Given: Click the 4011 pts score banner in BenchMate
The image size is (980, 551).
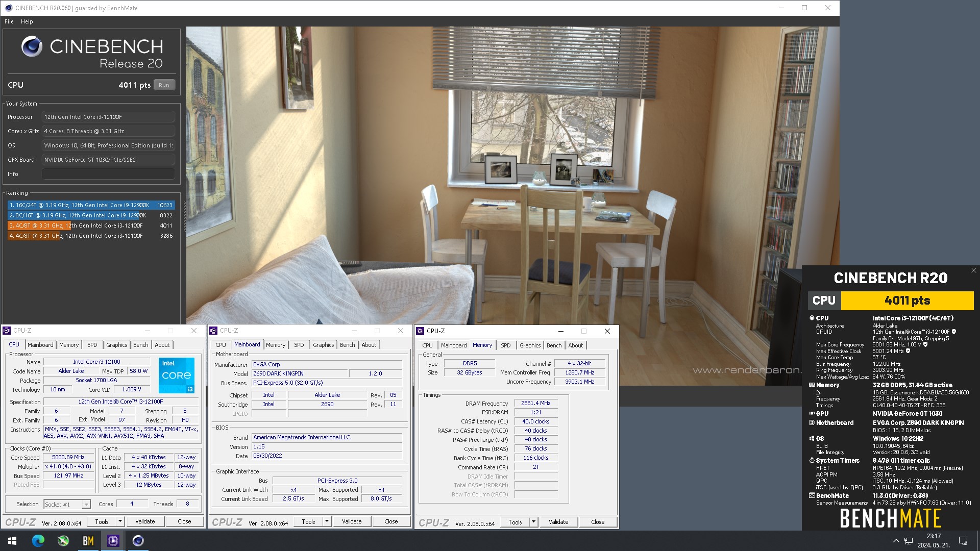Looking at the screenshot, I should (x=907, y=300).
